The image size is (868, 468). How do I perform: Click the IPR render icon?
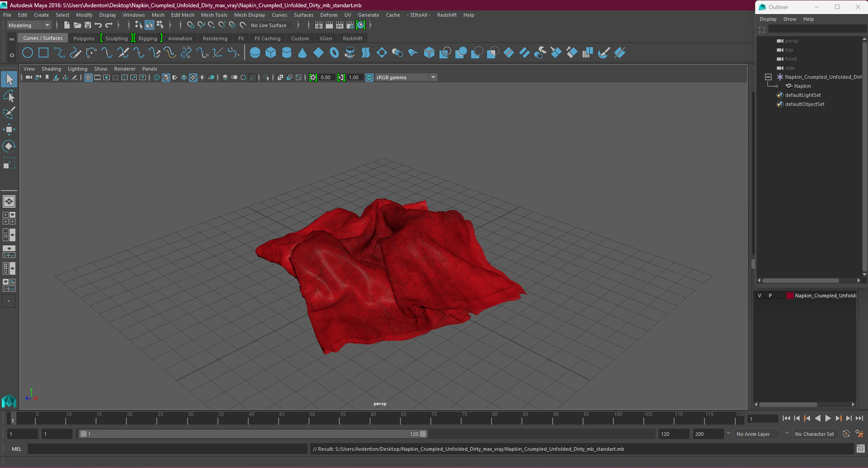(340, 25)
